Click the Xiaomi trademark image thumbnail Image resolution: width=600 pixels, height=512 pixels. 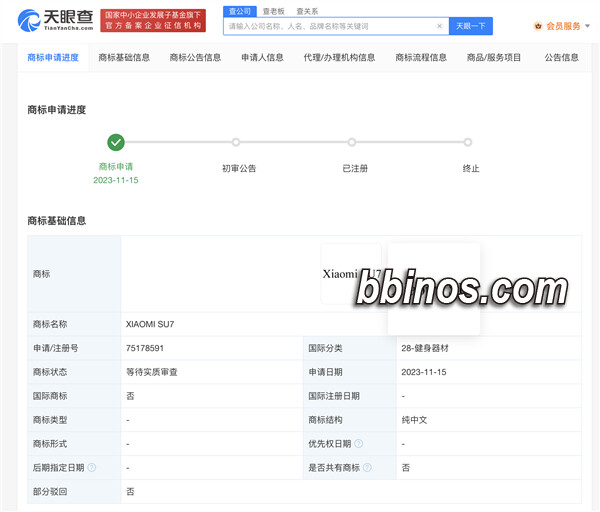coord(349,273)
